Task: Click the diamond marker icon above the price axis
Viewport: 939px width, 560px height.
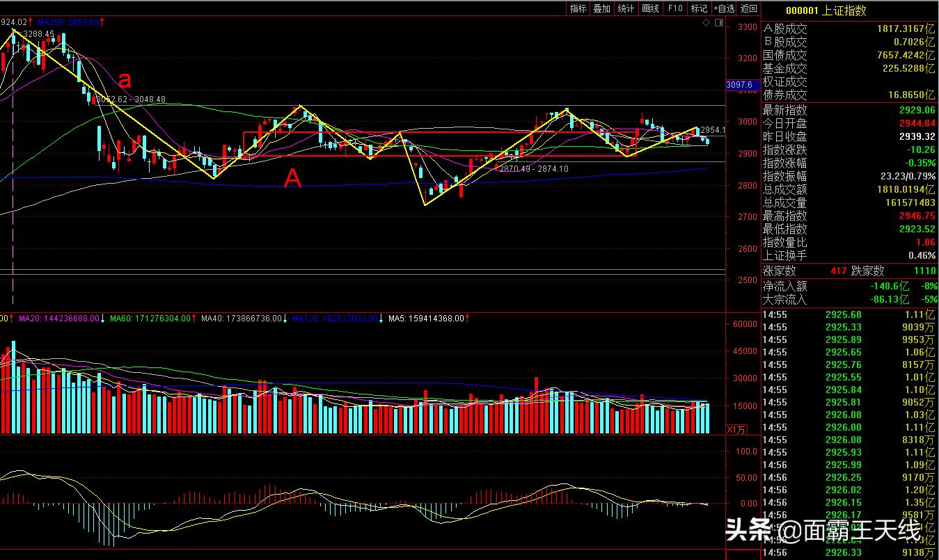Action: [x=707, y=23]
